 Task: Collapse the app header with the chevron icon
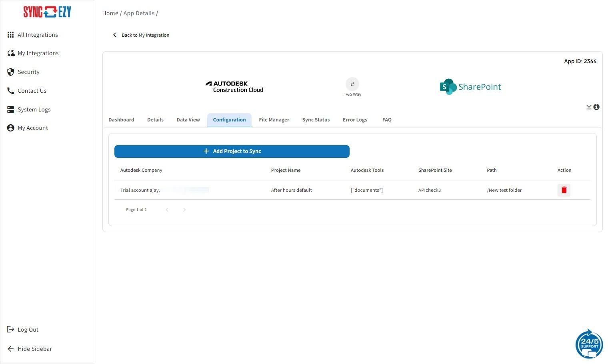(x=589, y=107)
